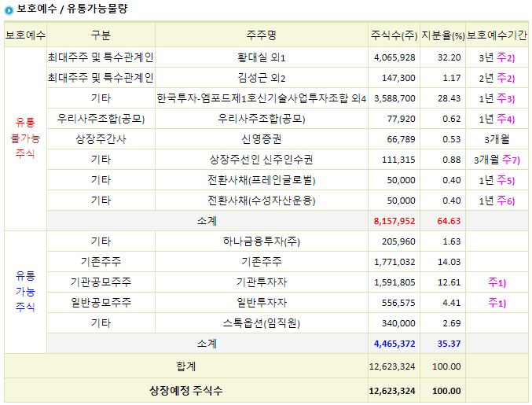Click the red 유통 불가능 주식 label
532x405 pixels.
(x=25, y=138)
